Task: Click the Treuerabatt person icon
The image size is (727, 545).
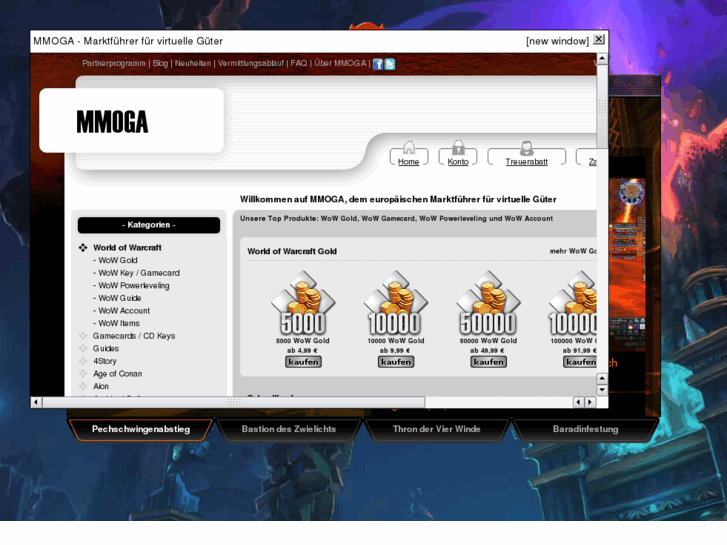Action: pyautogui.click(x=526, y=148)
